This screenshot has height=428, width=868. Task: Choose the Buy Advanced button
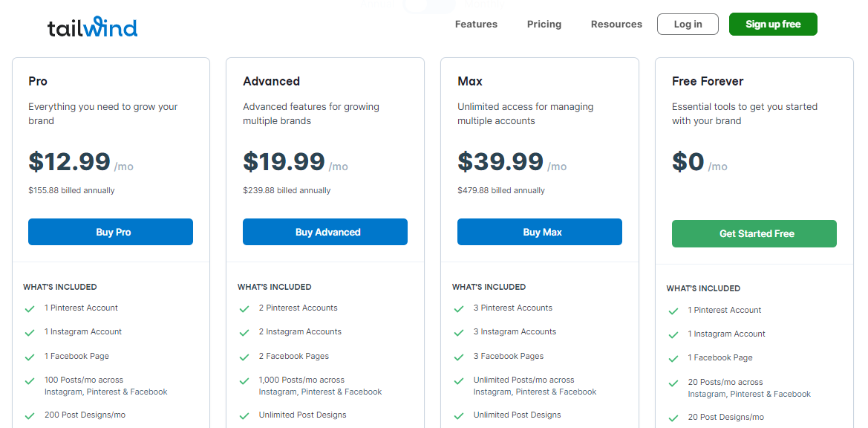click(325, 232)
